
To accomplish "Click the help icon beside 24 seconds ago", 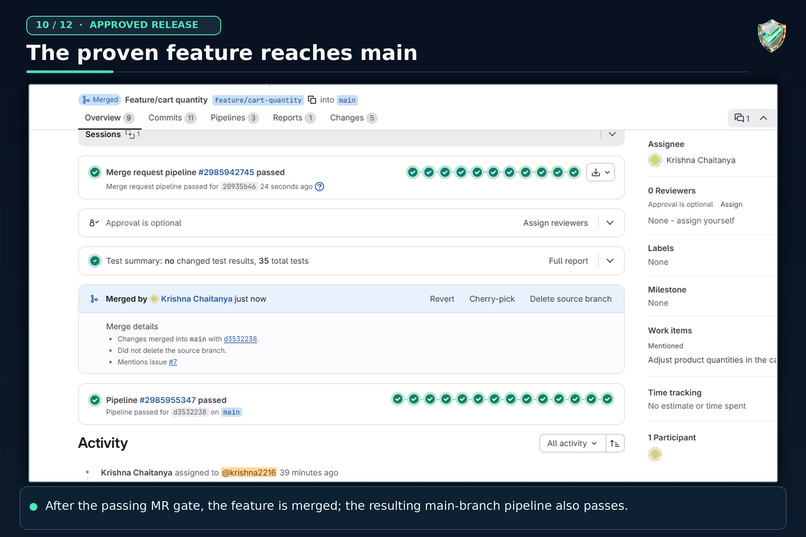I will (x=319, y=187).
